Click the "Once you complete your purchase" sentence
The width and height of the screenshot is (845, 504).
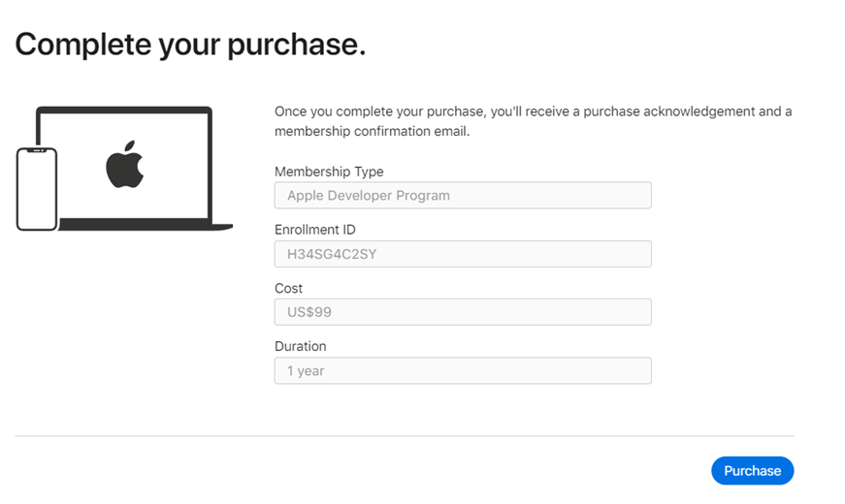pyautogui.click(x=379, y=111)
